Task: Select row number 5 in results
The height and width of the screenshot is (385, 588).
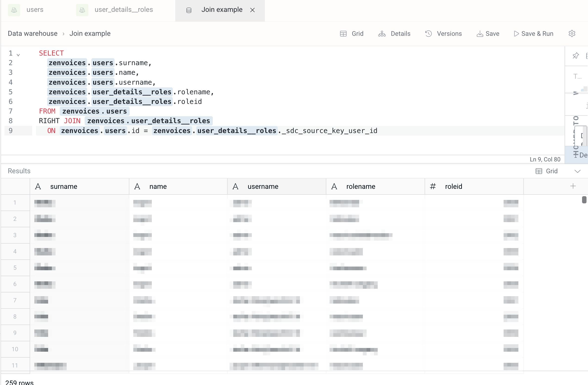Action: (15, 268)
